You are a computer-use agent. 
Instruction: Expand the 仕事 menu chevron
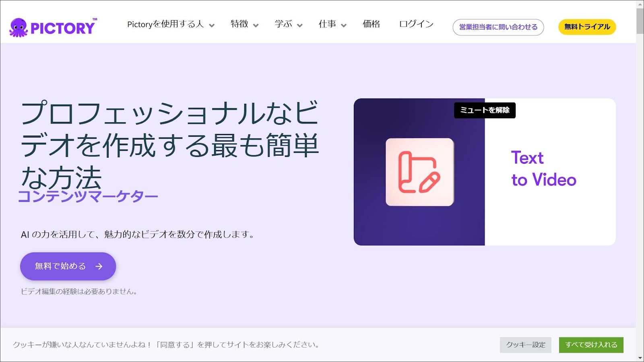344,25
